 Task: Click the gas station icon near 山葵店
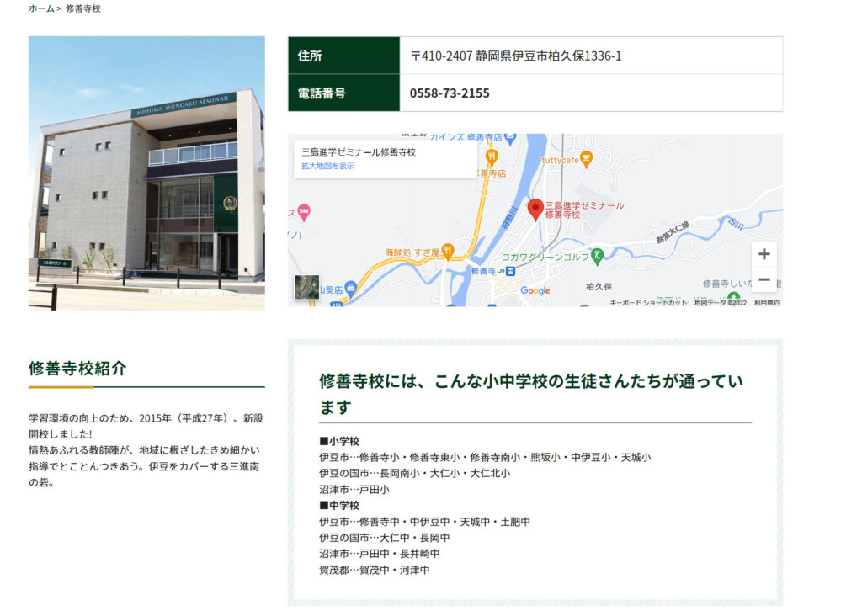click(x=351, y=288)
